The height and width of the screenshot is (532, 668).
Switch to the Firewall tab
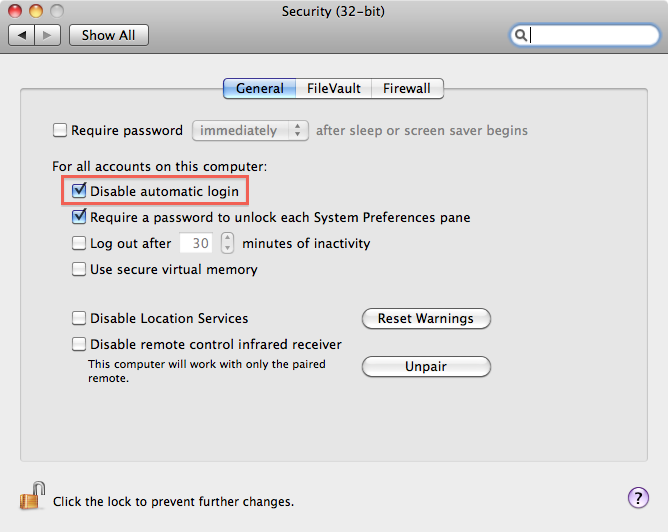point(407,88)
